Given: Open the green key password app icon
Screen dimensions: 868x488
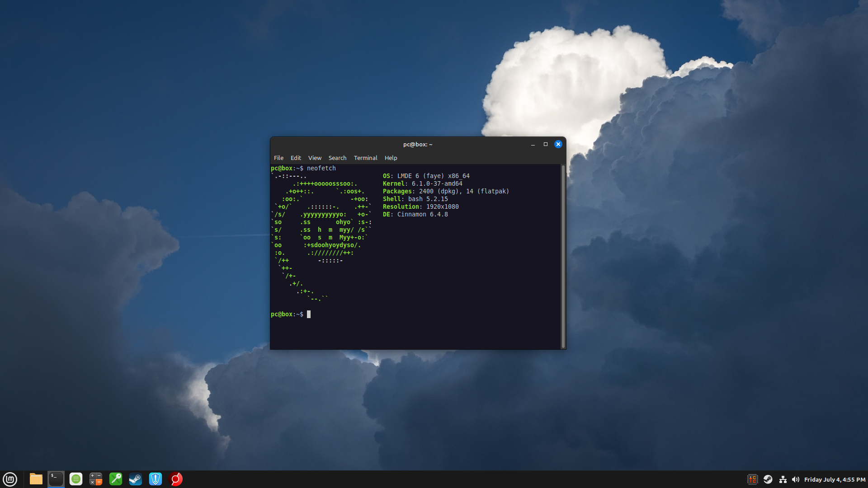Looking at the screenshot, I should (116, 479).
